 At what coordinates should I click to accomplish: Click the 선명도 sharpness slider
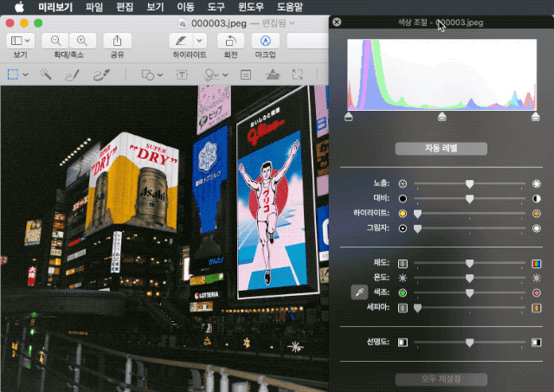(x=469, y=342)
